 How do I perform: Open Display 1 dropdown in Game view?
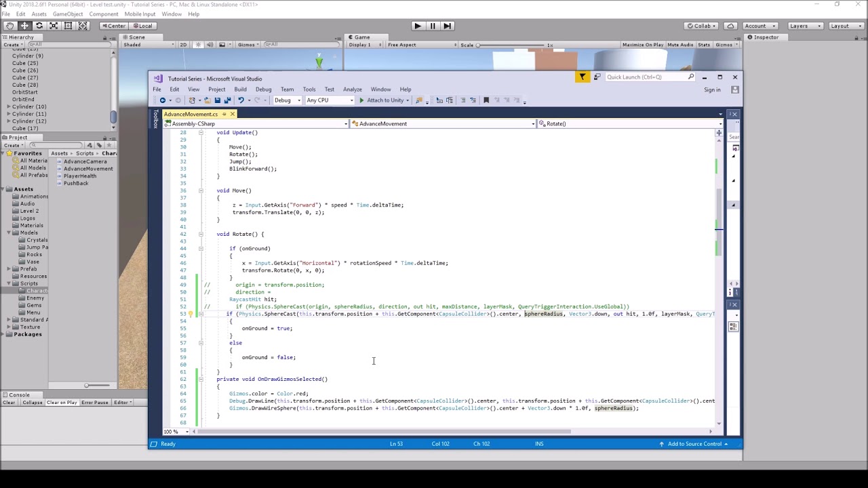365,45
